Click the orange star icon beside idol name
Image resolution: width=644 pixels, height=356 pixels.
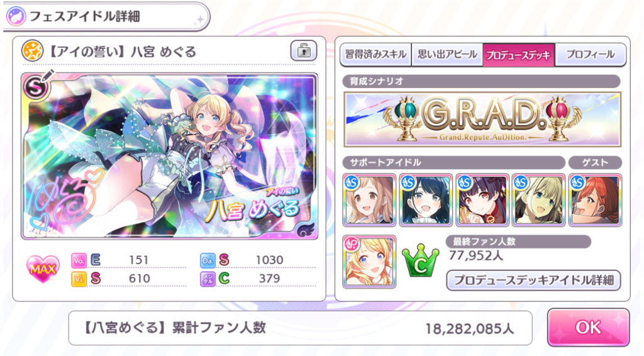[x=33, y=52]
